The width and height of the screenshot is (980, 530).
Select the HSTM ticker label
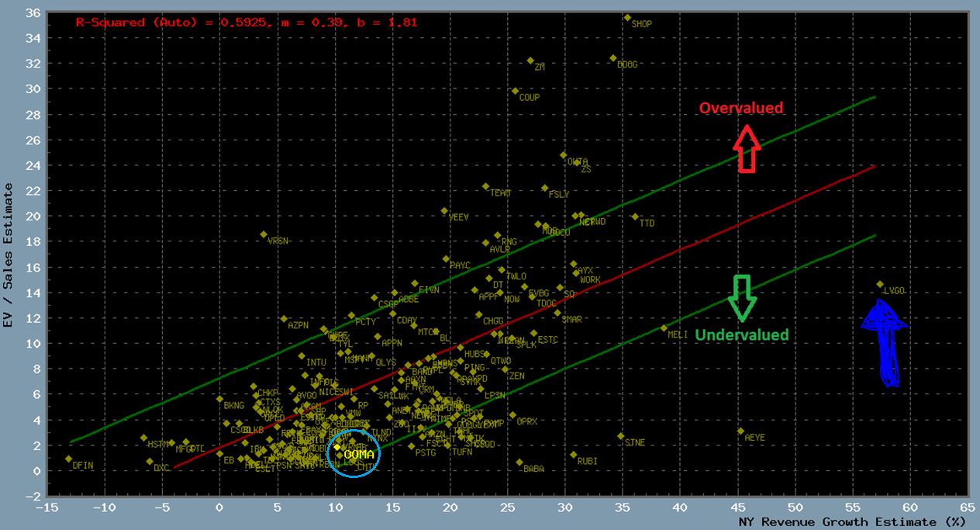tap(158, 445)
